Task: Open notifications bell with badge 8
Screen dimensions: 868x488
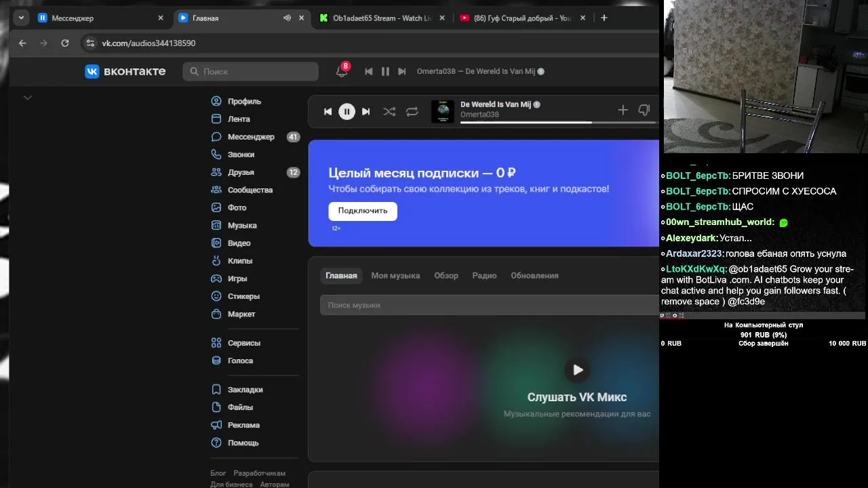Action: click(342, 70)
